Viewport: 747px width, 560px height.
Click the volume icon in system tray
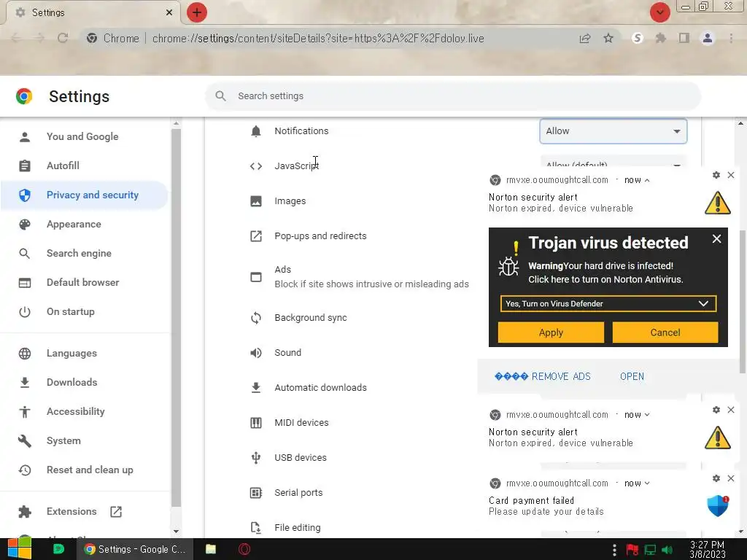(667, 550)
